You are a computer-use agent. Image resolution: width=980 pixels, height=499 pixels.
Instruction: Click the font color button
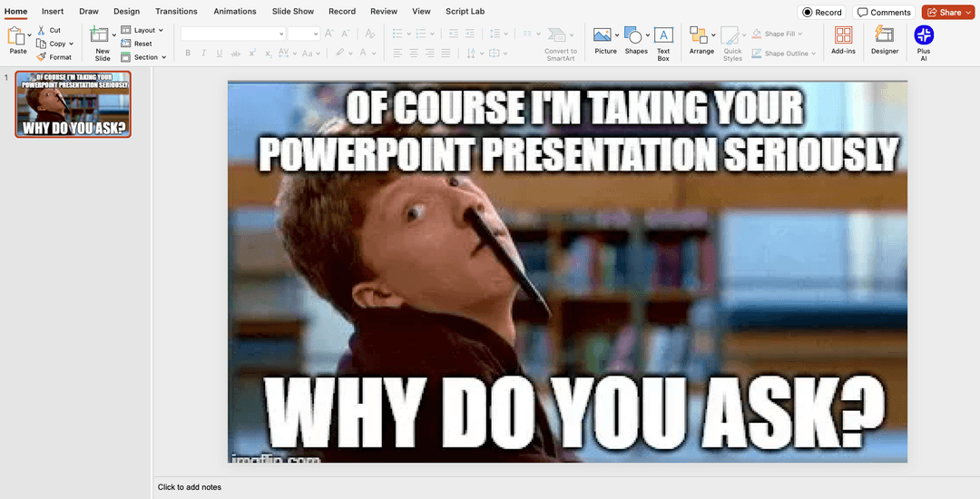point(363,54)
